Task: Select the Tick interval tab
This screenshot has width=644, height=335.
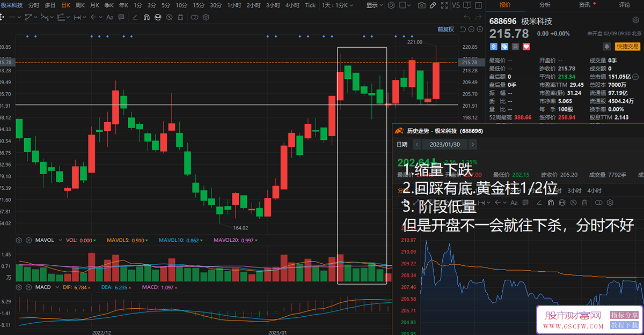Action: tap(310, 5)
